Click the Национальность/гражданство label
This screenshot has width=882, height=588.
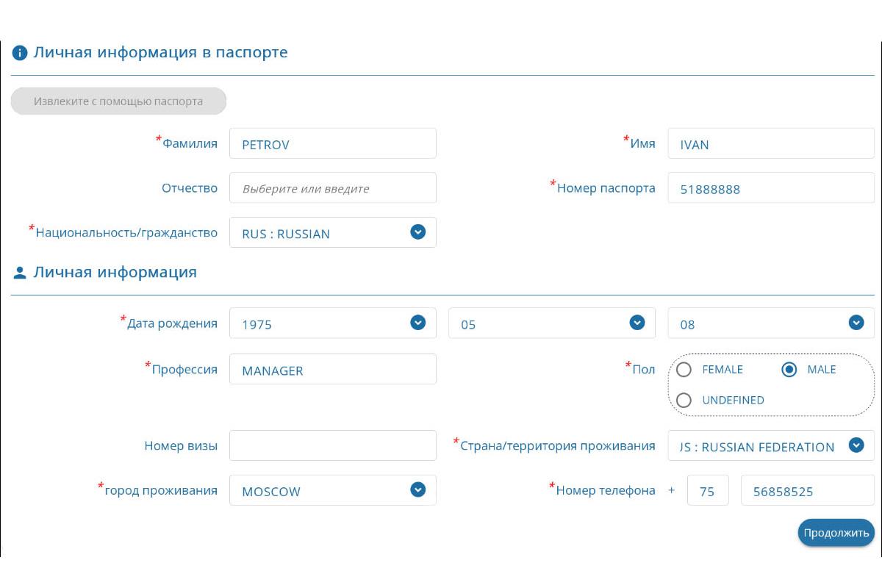pos(126,232)
